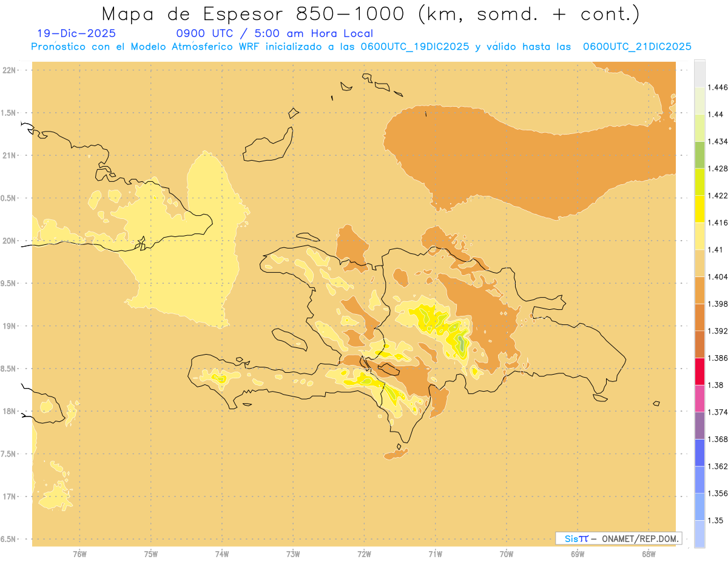
Task: Click the colorbar value '1.428'
Action: [716, 169]
